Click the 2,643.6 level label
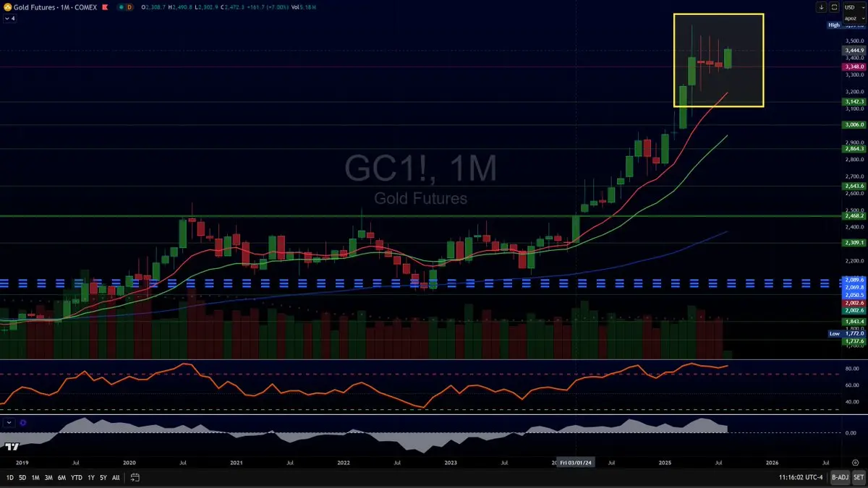Viewport: 868px width, 488px height. pyautogui.click(x=854, y=186)
